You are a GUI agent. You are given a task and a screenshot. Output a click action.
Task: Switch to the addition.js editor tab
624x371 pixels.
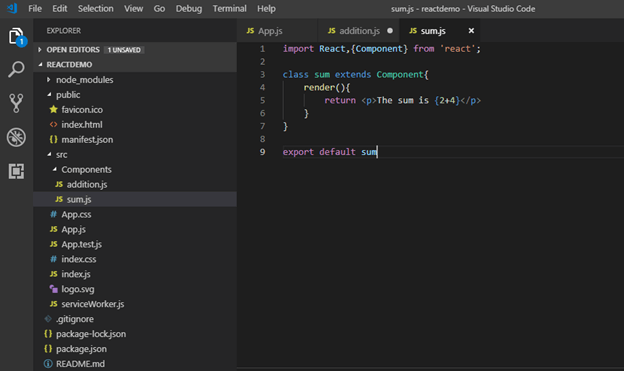[358, 31]
